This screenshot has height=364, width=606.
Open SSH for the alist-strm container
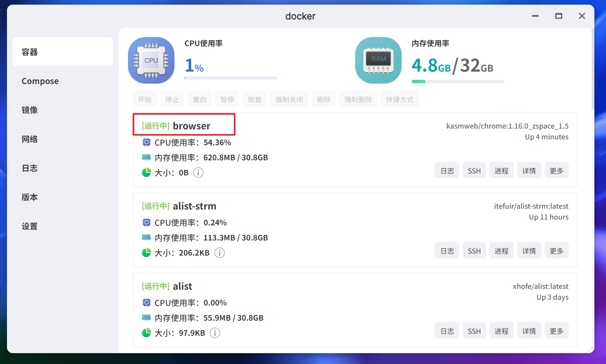474,251
